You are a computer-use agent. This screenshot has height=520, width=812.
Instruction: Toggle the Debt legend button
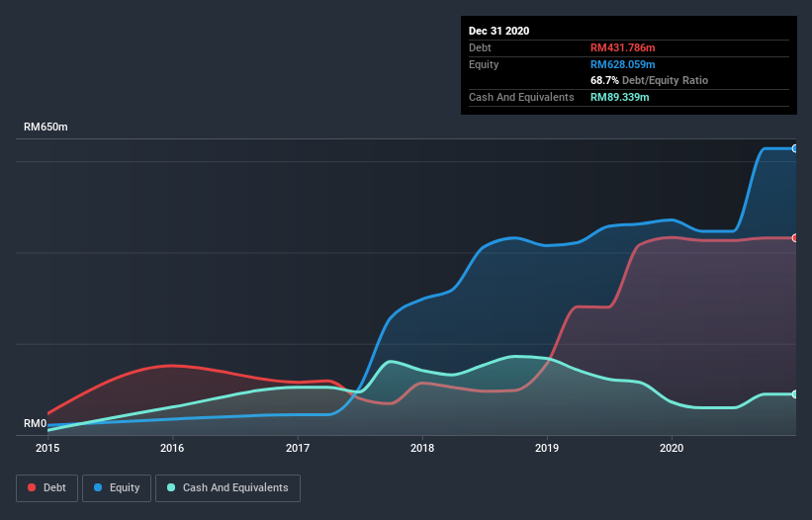(x=46, y=488)
